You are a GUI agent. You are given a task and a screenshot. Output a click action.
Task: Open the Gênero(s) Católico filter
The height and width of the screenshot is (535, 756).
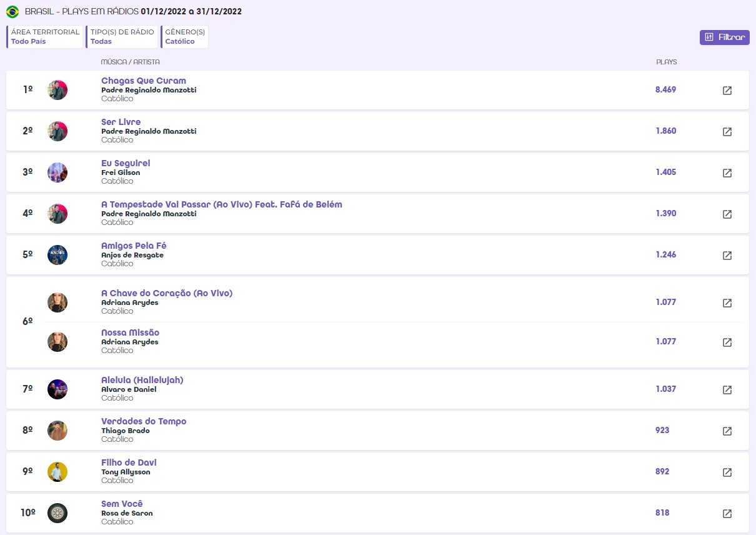click(x=184, y=37)
